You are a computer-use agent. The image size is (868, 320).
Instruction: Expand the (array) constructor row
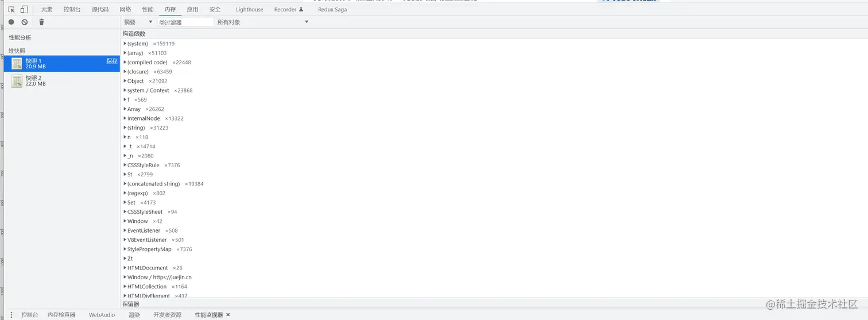[x=125, y=53]
